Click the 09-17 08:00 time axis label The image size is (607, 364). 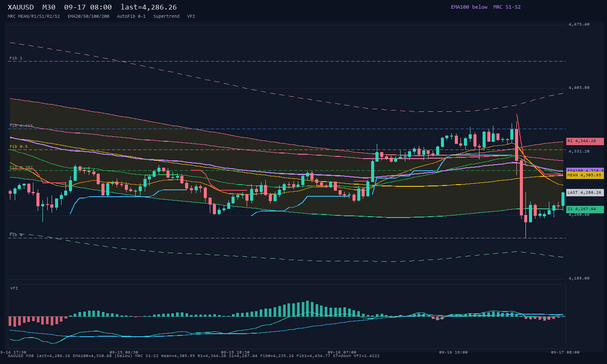pos(565,352)
